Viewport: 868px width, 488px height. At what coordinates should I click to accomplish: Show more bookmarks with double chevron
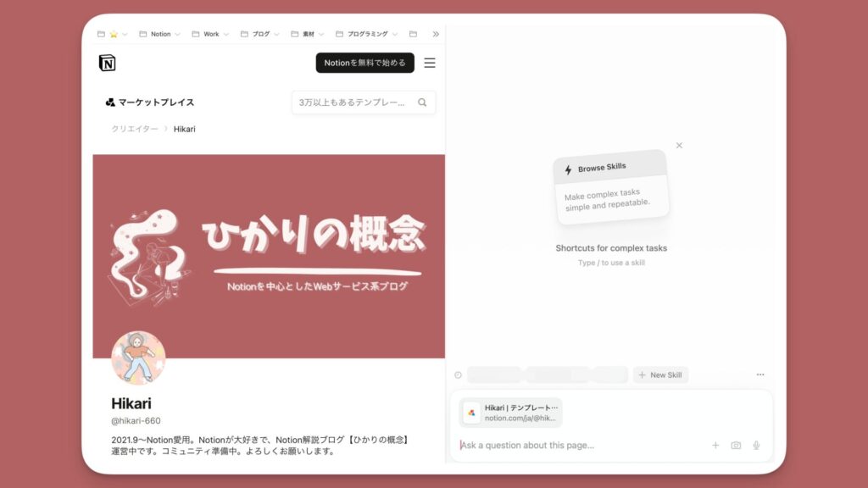(x=436, y=34)
